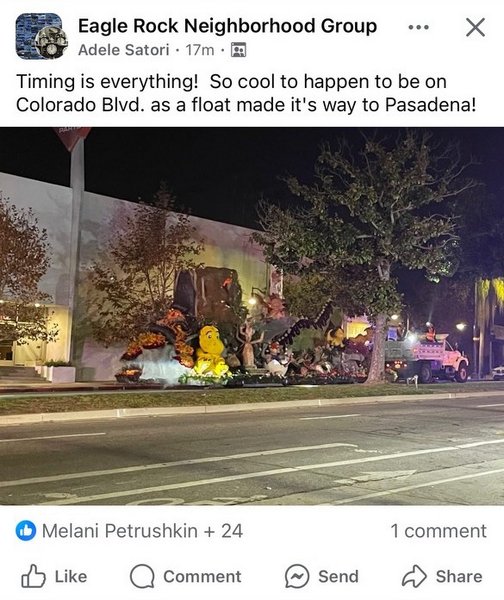Tap the Messenger Send icon
The height and width of the screenshot is (600, 504).
pyautogui.click(x=297, y=576)
